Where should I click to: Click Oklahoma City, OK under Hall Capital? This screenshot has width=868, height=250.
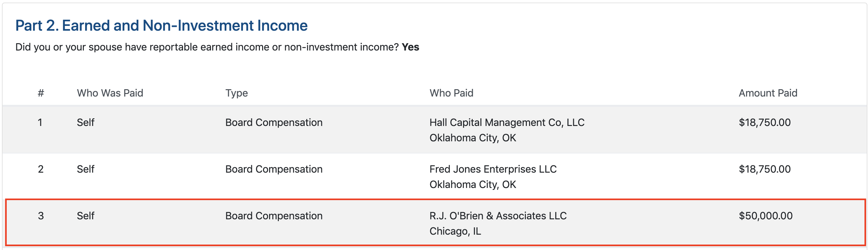[472, 138]
